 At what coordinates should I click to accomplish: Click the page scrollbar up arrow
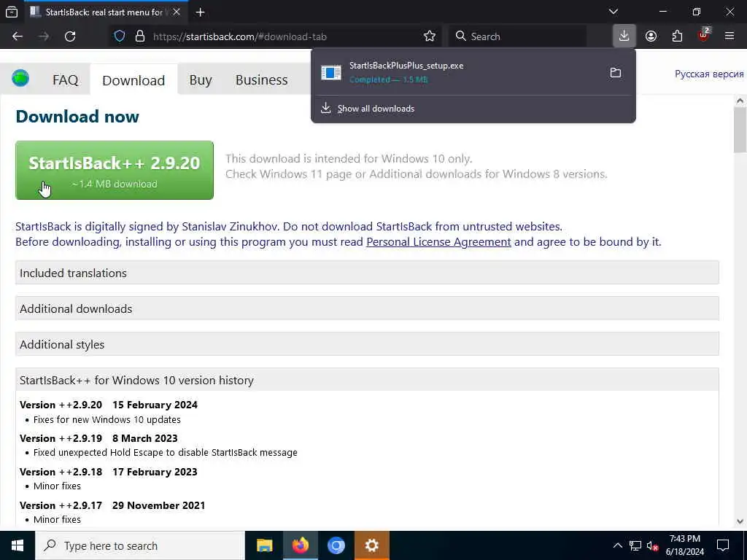click(x=740, y=101)
